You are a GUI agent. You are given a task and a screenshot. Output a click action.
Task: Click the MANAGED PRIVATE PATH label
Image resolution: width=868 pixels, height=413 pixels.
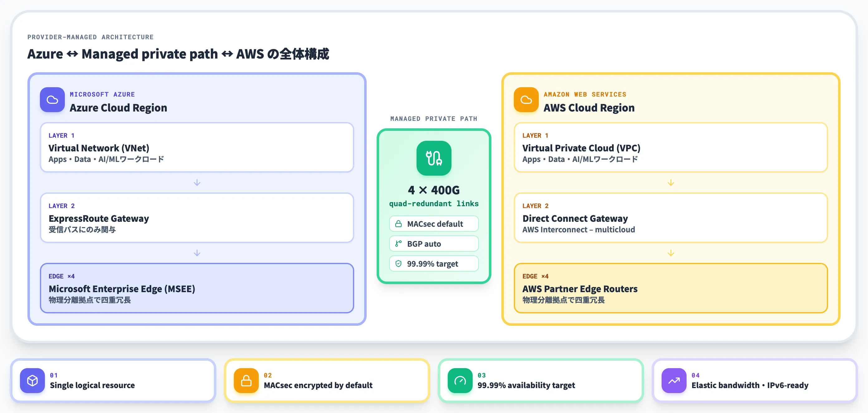434,119
